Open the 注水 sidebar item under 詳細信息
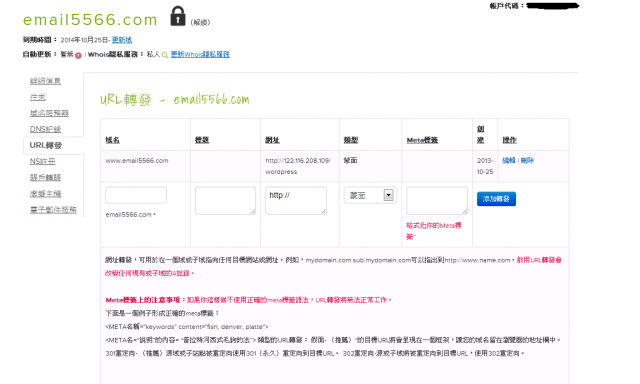 pos(38,97)
